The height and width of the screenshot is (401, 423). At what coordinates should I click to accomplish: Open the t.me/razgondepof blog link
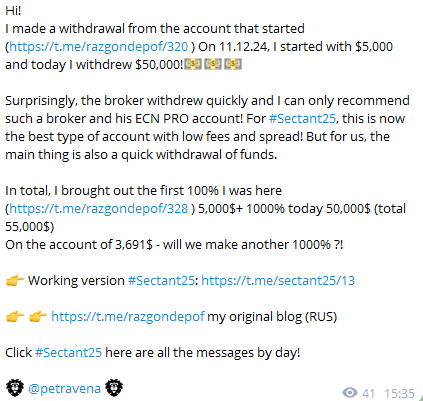[128, 317]
